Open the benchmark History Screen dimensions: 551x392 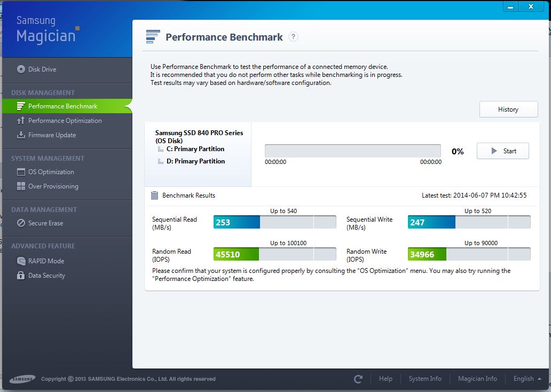pos(508,109)
